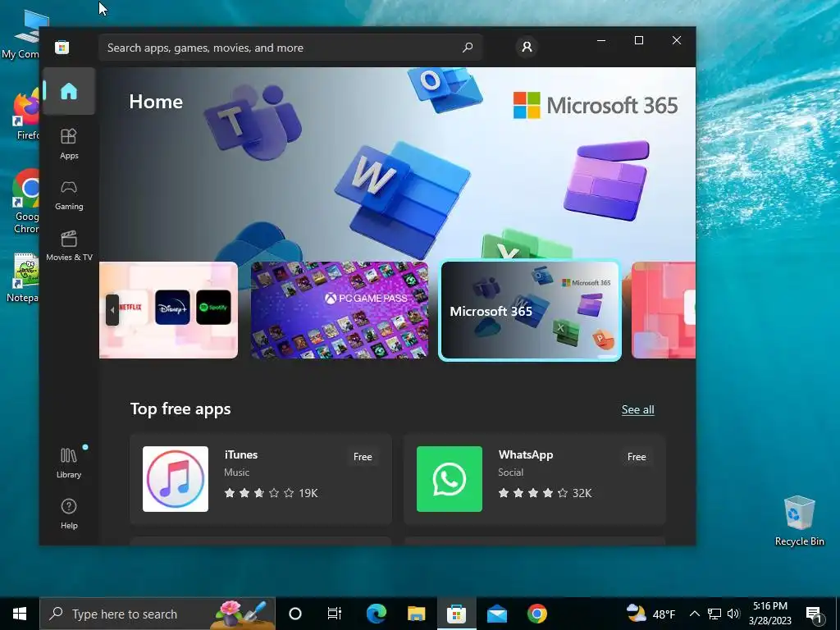The image size is (840, 630).
Task: Select the Firefox desktop shortcut
Action: [26, 114]
